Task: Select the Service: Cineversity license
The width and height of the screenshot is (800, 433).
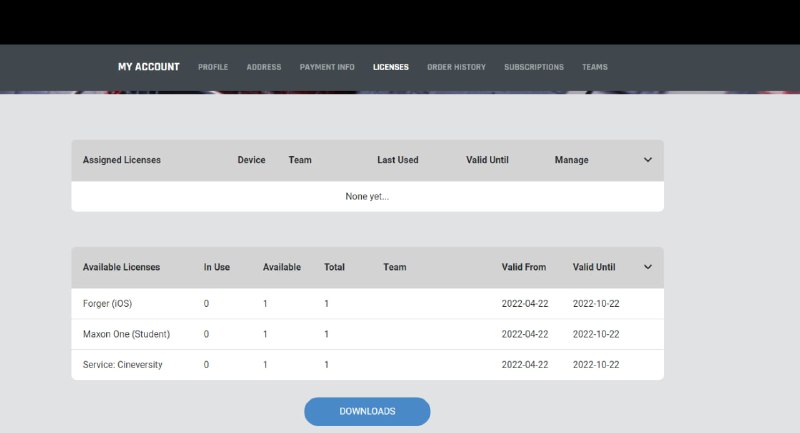Action: (x=367, y=365)
